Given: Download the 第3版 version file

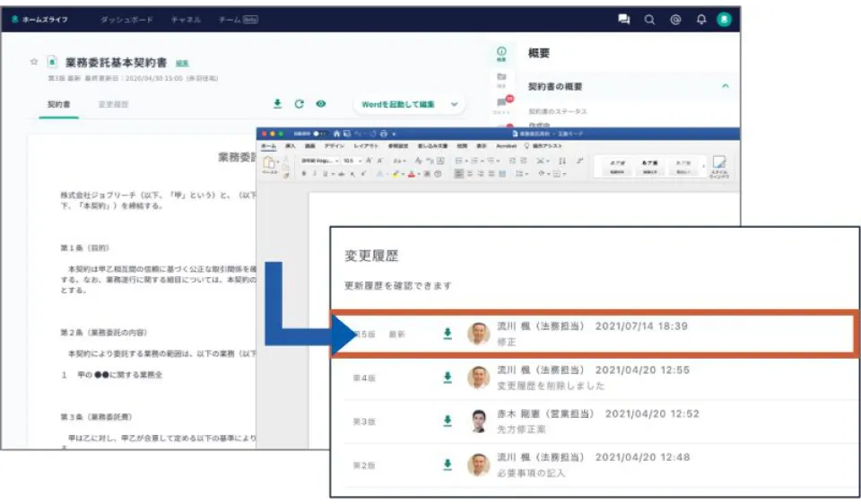Looking at the screenshot, I should 448,421.
